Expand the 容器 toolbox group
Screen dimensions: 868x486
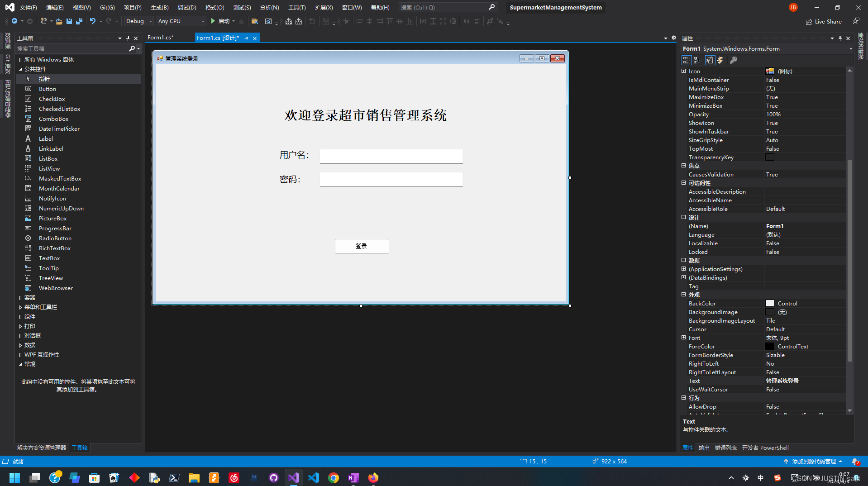(20, 298)
